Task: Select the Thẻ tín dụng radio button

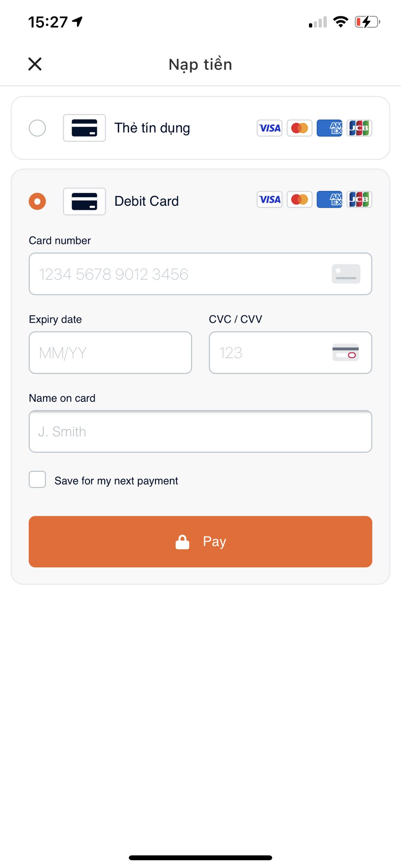Action: [x=37, y=128]
